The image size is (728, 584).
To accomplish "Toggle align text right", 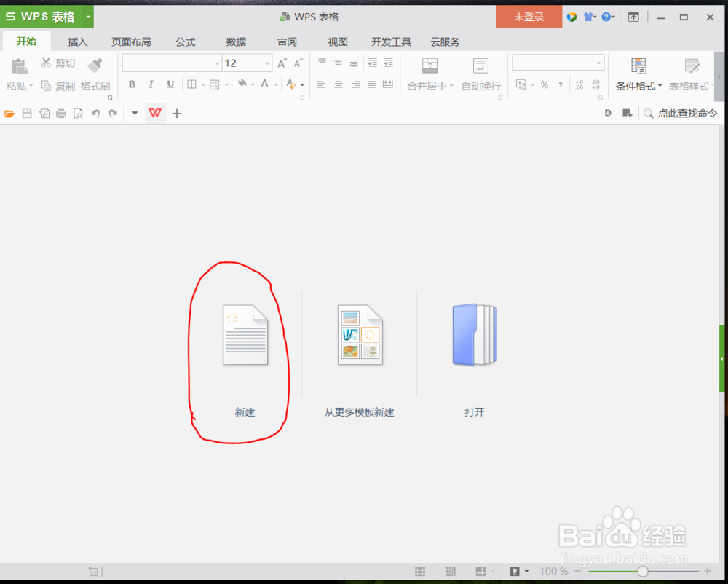I will coord(355,84).
